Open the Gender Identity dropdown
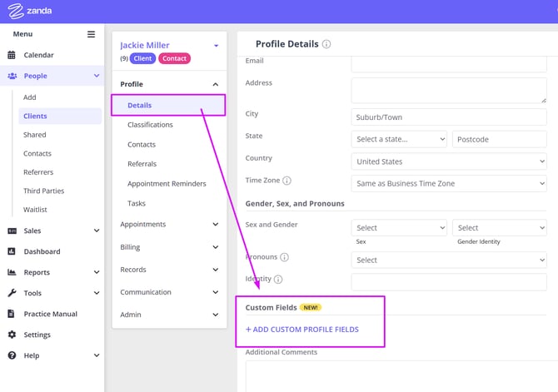The width and height of the screenshot is (558, 392). 499,227
